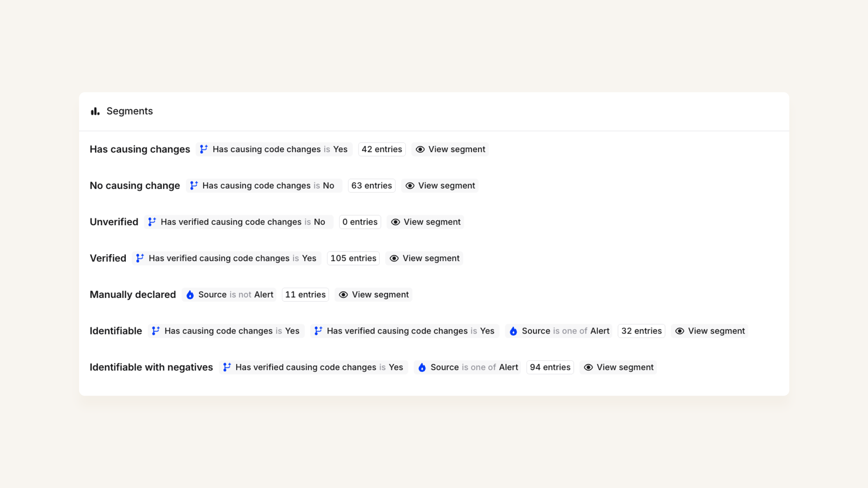View segment for Identifiable with negatives
The height and width of the screenshot is (488, 868).
click(x=618, y=368)
